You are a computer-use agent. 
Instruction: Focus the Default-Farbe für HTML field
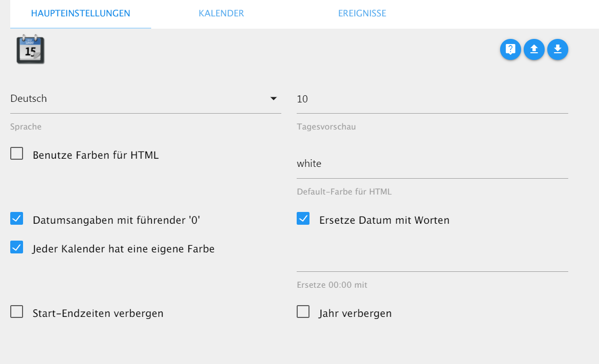[432, 164]
